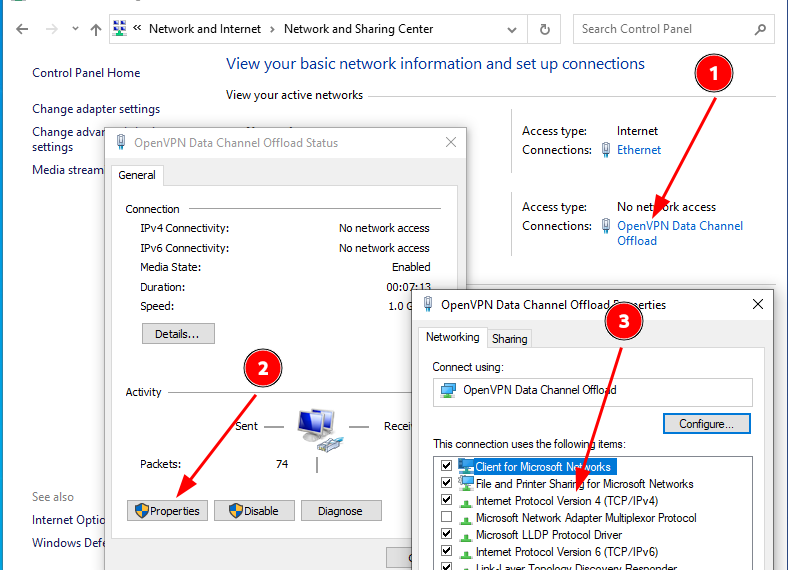
Task: Click the Configure... button
Action: [x=707, y=424]
